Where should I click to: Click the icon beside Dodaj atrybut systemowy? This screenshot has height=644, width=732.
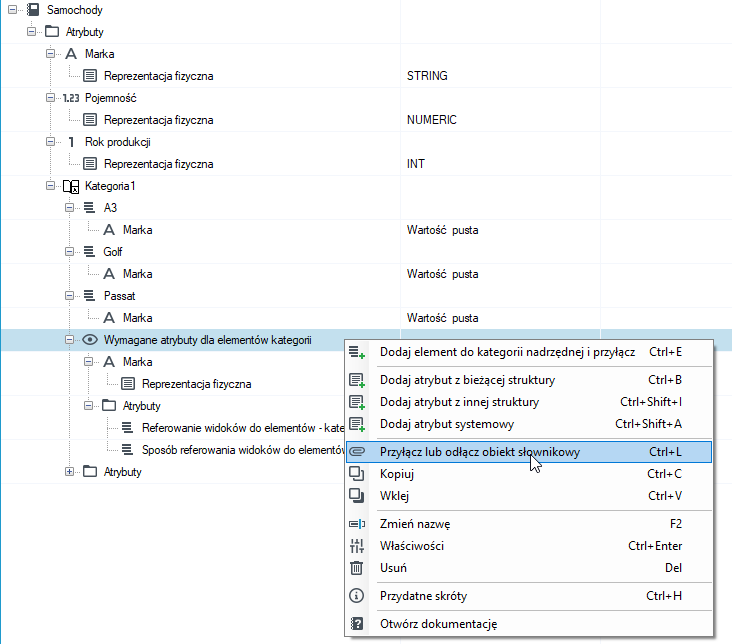coord(357,424)
